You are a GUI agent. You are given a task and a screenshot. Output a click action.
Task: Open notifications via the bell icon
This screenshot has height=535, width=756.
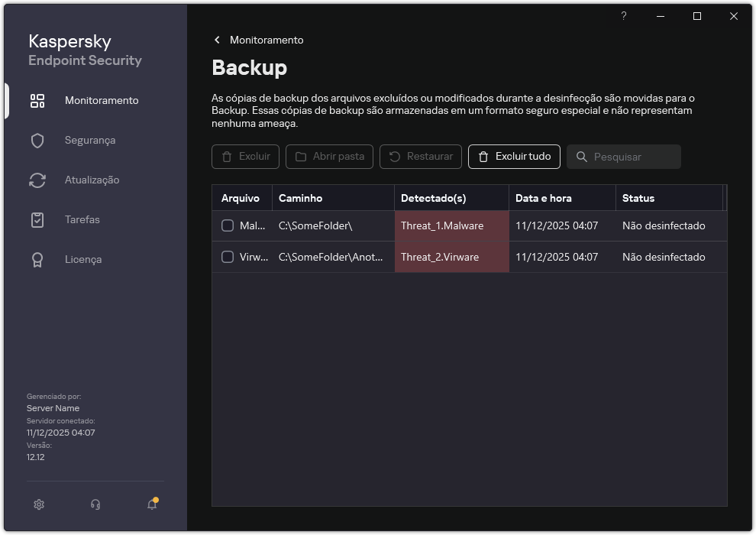[150, 504]
